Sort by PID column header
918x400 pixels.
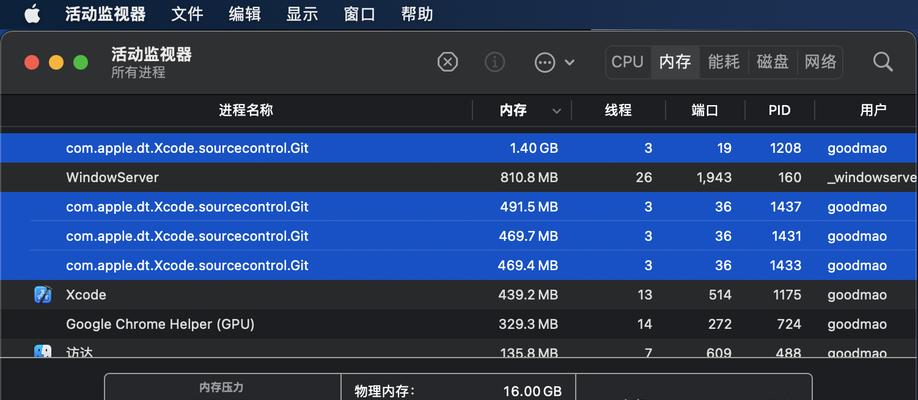779,110
